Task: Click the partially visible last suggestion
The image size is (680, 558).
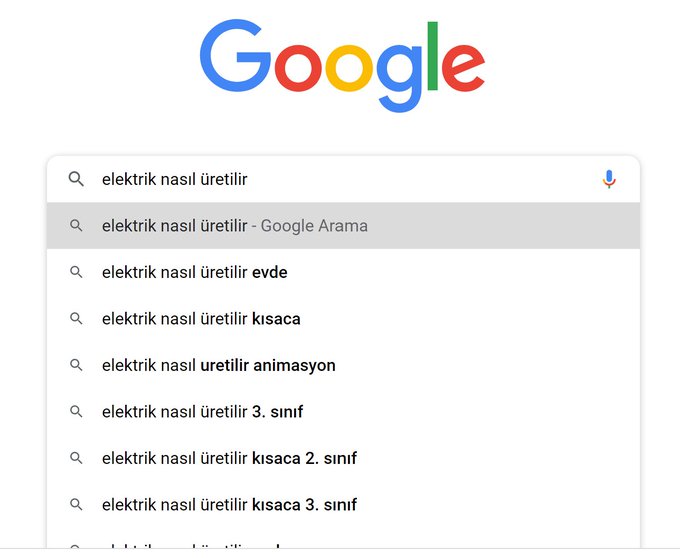Action: [x=343, y=540]
